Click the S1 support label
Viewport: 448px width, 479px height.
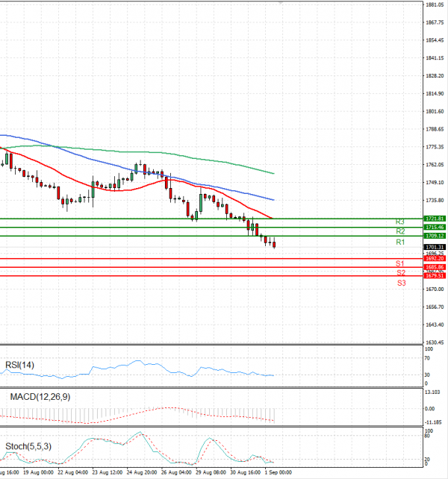pyautogui.click(x=400, y=264)
